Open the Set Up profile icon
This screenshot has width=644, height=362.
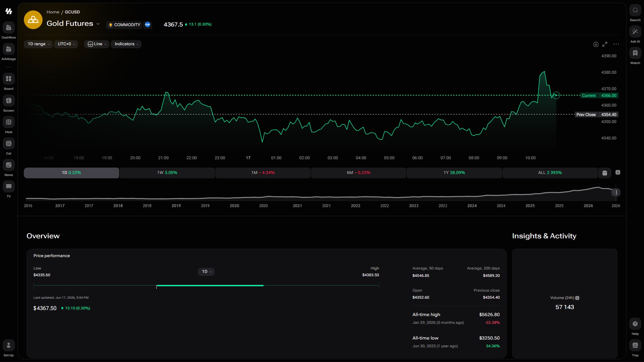tap(9, 345)
